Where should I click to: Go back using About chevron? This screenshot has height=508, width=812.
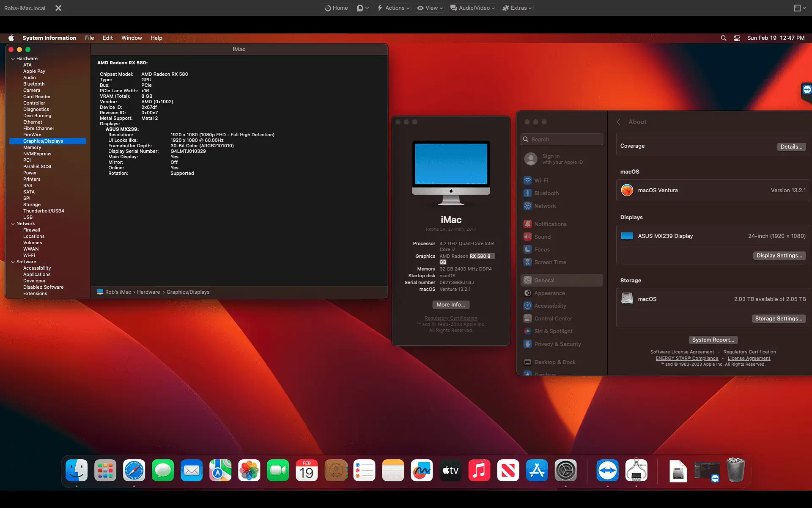[x=618, y=122]
